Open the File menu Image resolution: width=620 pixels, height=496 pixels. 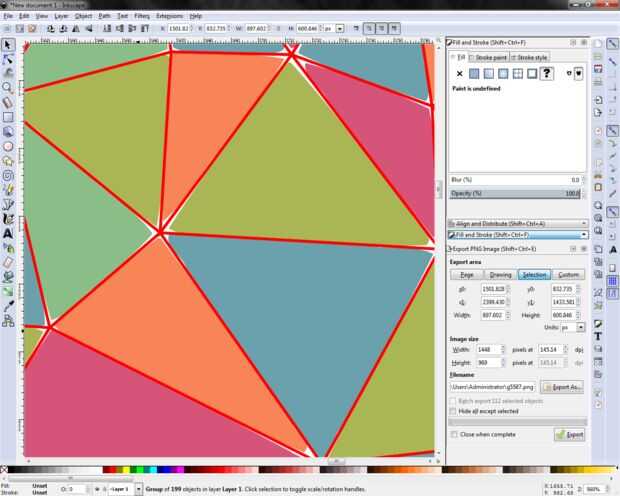8,16
